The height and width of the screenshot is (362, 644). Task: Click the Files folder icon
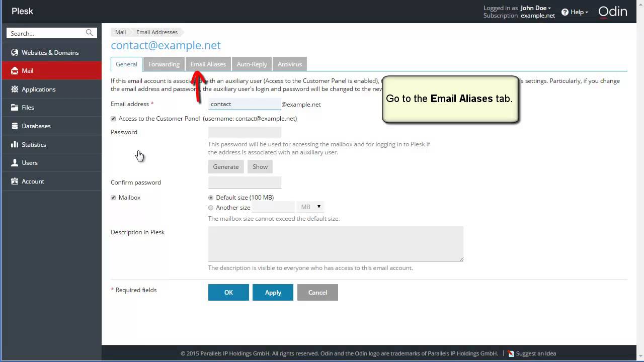15,108
